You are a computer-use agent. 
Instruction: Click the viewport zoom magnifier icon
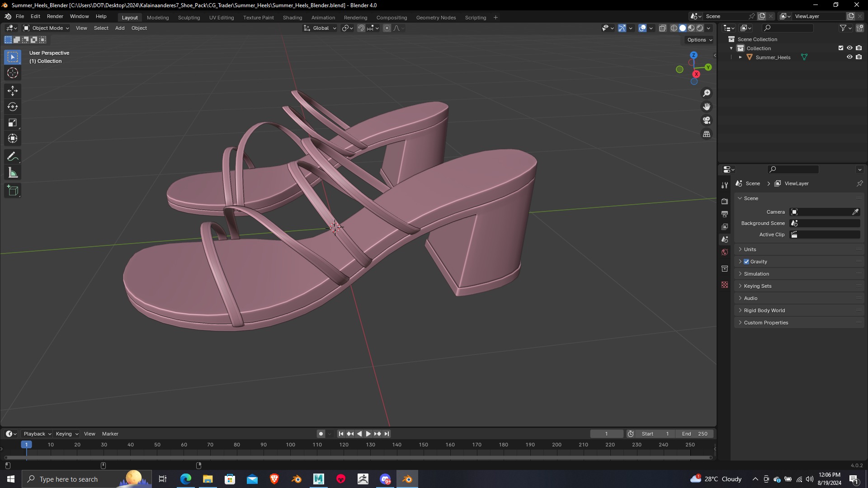pos(707,93)
